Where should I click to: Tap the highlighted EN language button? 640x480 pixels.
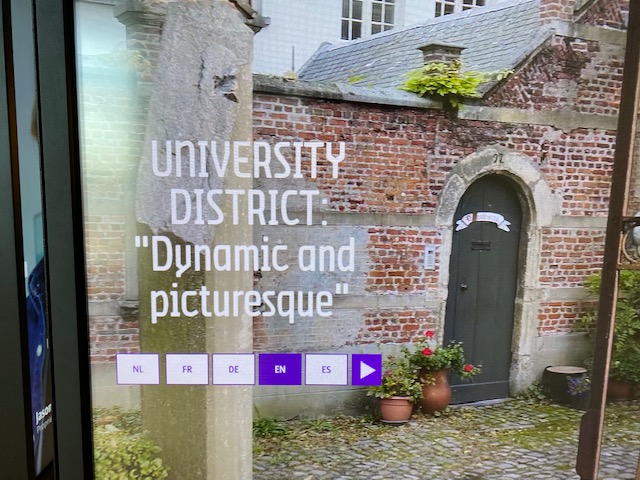(280, 369)
